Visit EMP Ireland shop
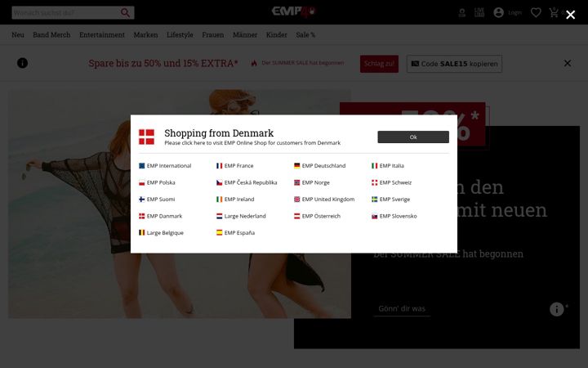This screenshot has width=588, height=368. (x=235, y=199)
